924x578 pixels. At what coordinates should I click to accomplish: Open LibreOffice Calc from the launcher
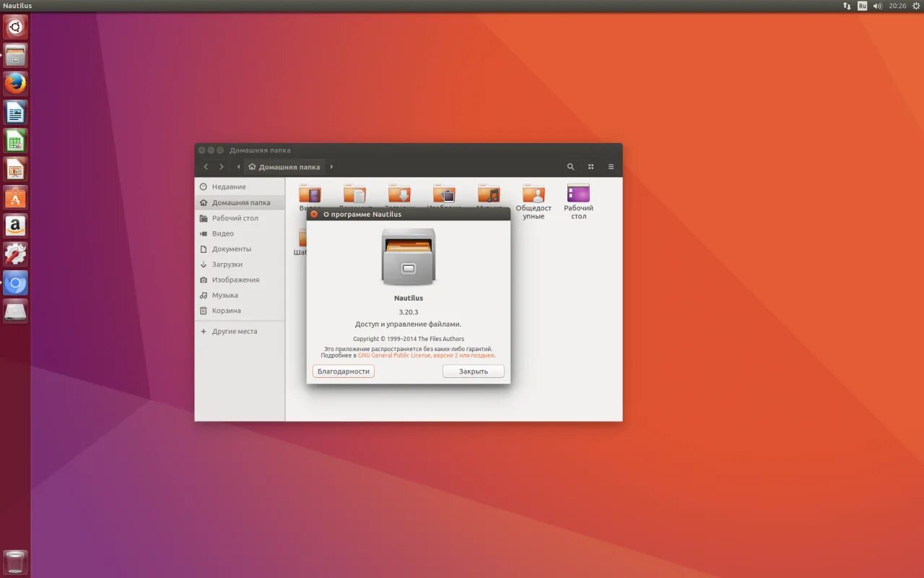pyautogui.click(x=15, y=140)
